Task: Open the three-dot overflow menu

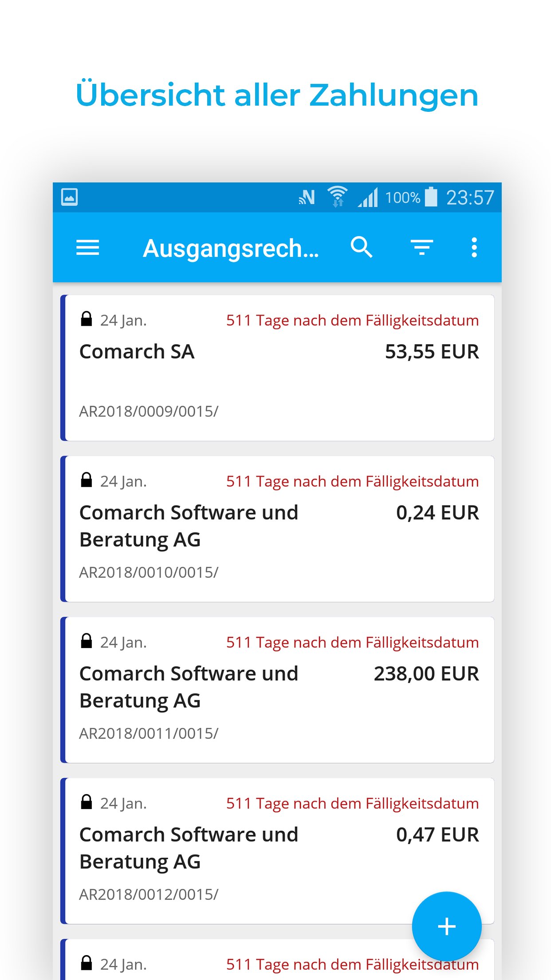Action: pyautogui.click(x=474, y=247)
